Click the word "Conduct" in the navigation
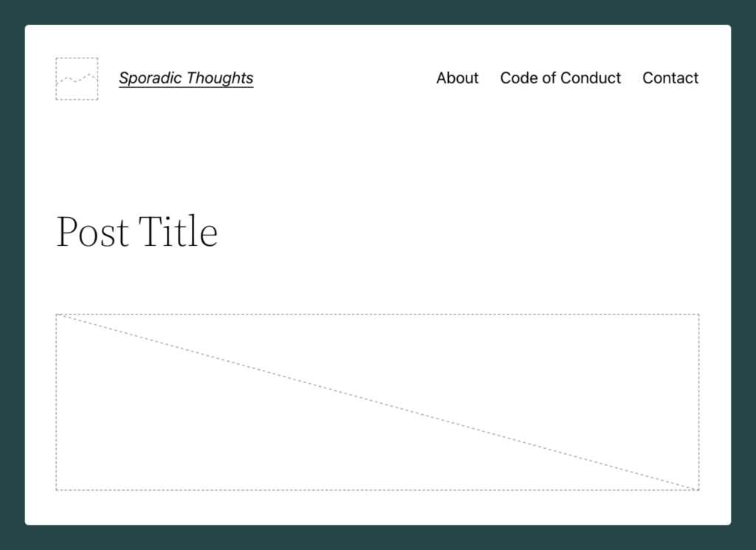 click(x=591, y=78)
